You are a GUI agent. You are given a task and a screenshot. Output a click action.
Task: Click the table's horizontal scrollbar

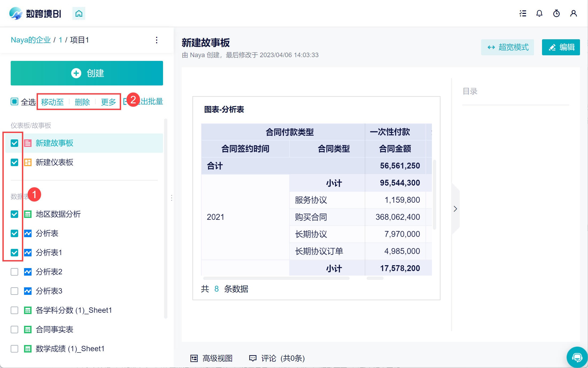point(276,278)
